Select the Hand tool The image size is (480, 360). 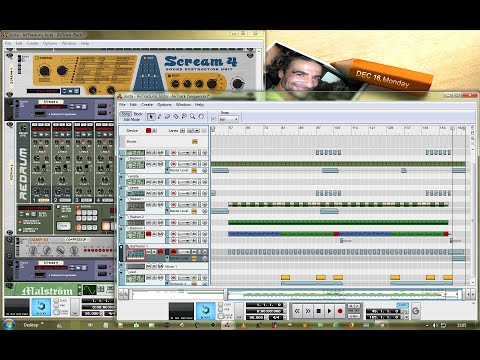pyautogui.click(x=201, y=116)
